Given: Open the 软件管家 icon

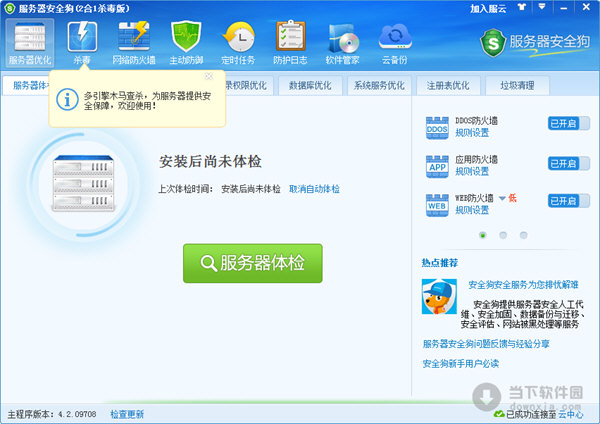Looking at the screenshot, I should [342, 43].
